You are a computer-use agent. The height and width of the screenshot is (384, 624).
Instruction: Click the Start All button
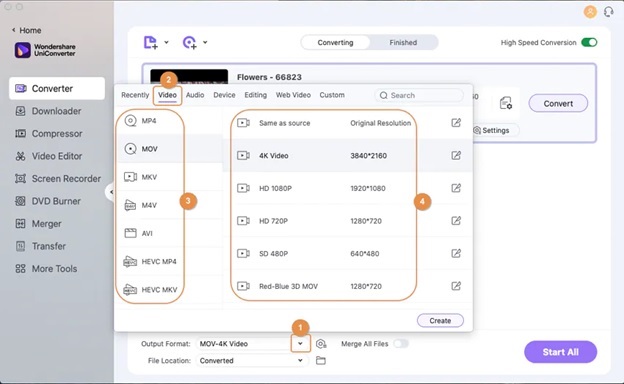[560, 352]
